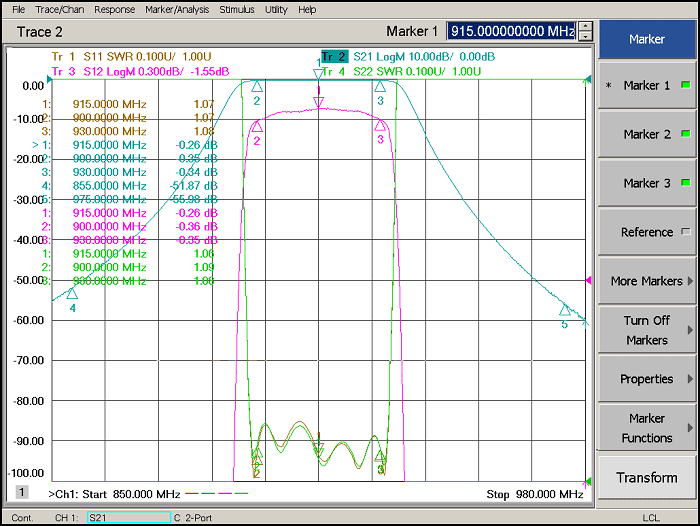Expand the marker Properties submenu
Screen dimensions: 700x526
(x=646, y=379)
